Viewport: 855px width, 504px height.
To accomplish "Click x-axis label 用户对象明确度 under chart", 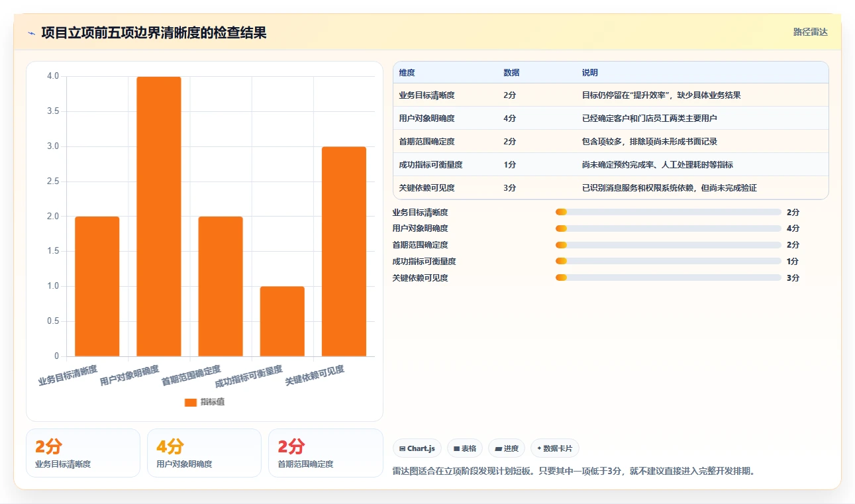I will (130, 375).
